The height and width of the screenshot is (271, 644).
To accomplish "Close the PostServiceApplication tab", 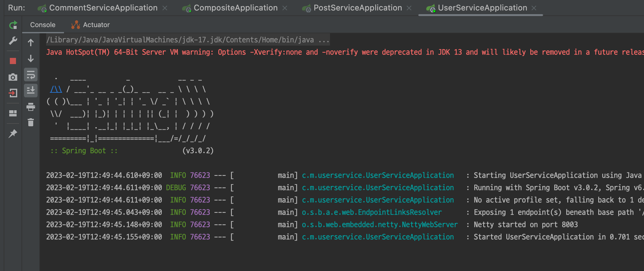I will (x=409, y=8).
